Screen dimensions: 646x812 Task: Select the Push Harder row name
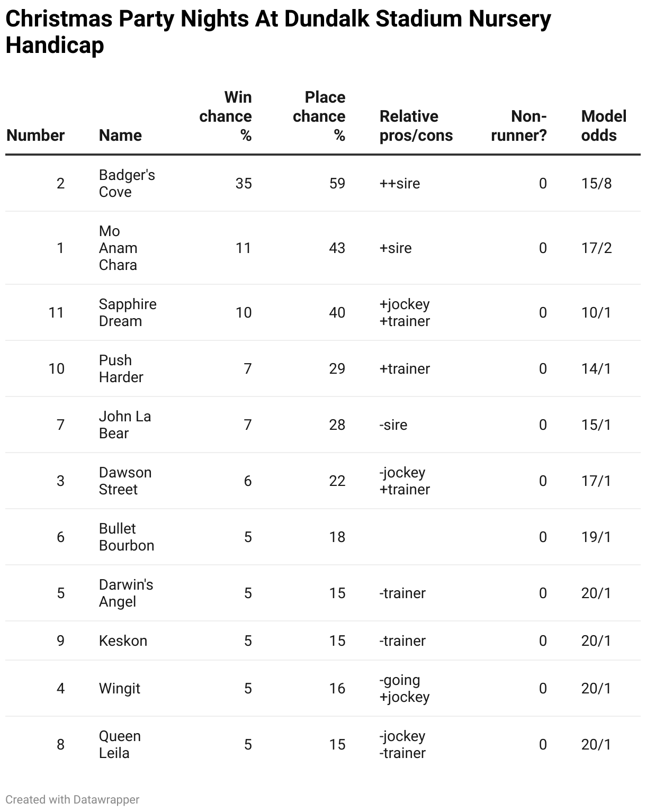coord(121,368)
